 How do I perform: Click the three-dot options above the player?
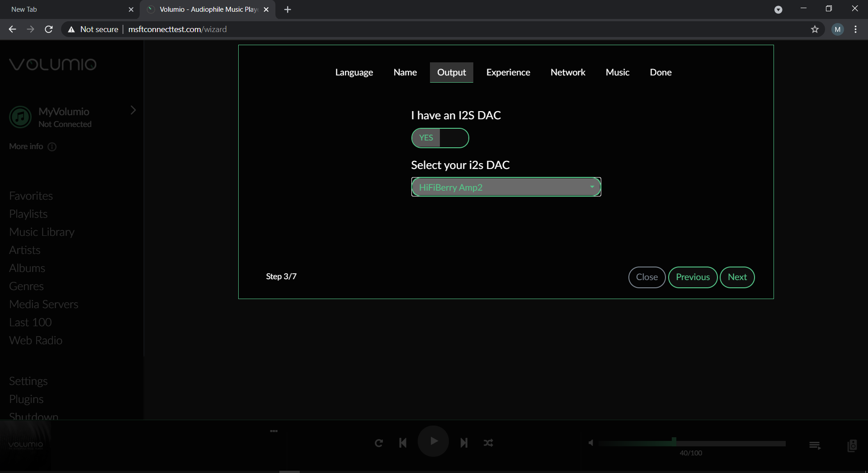pos(274,431)
